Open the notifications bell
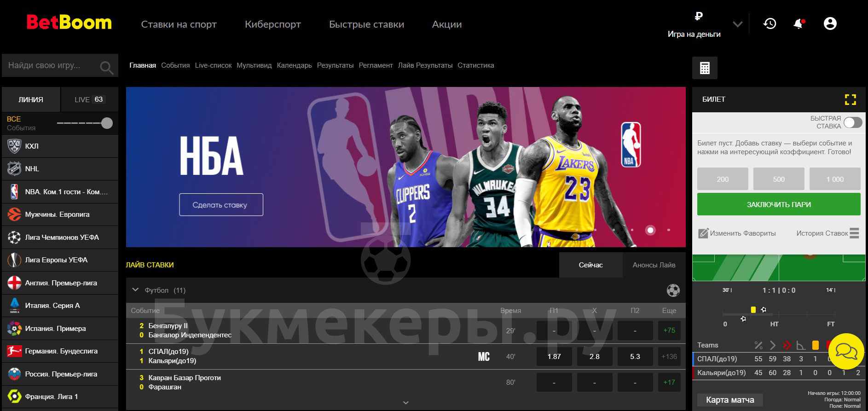The height and width of the screenshot is (411, 868). pyautogui.click(x=799, y=23)
